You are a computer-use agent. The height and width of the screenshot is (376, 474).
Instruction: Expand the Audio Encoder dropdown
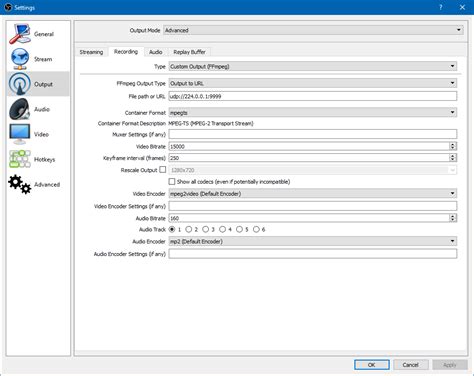(313, 241)
